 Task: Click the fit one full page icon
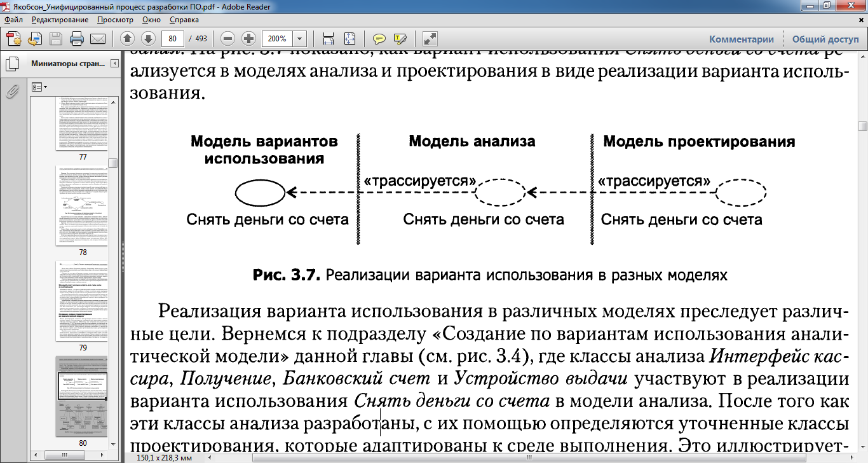tap(349, 38)
